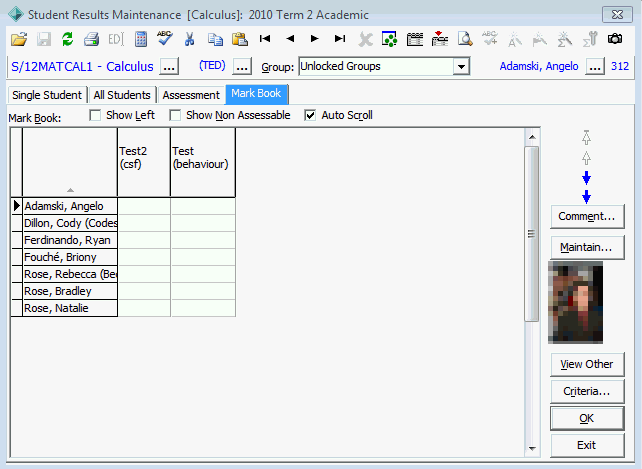The image size is (642, 469).
Task: Select the row Adamski, Angelo
Action: (x=70, y=206)
